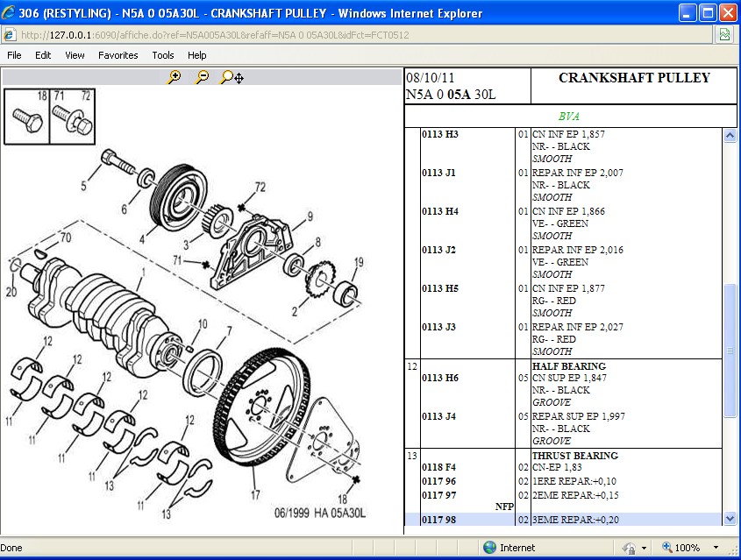Click the HALF BEARING heading
The image size is (741, 560).
pyautogui.click(x=569, y=366)
